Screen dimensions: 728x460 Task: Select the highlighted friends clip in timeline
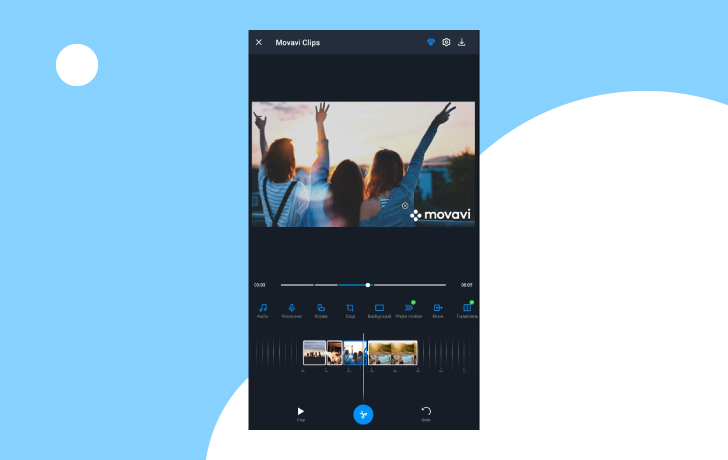[355, 353]
